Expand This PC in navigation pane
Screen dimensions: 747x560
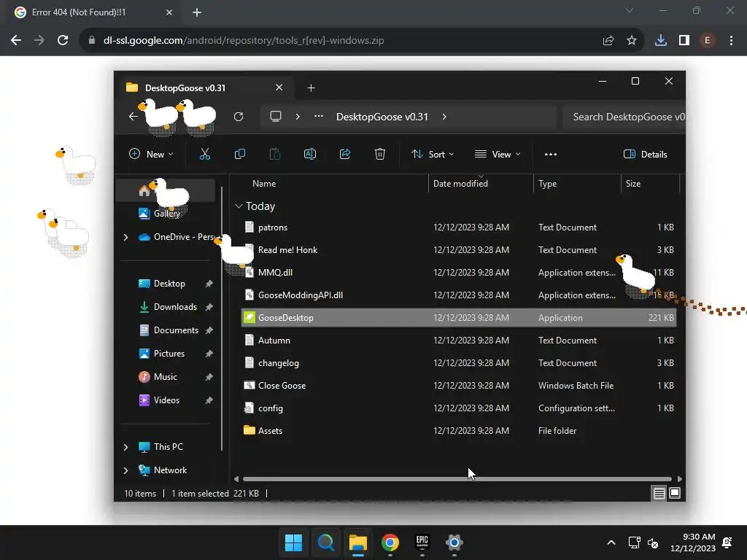point(125,447)
